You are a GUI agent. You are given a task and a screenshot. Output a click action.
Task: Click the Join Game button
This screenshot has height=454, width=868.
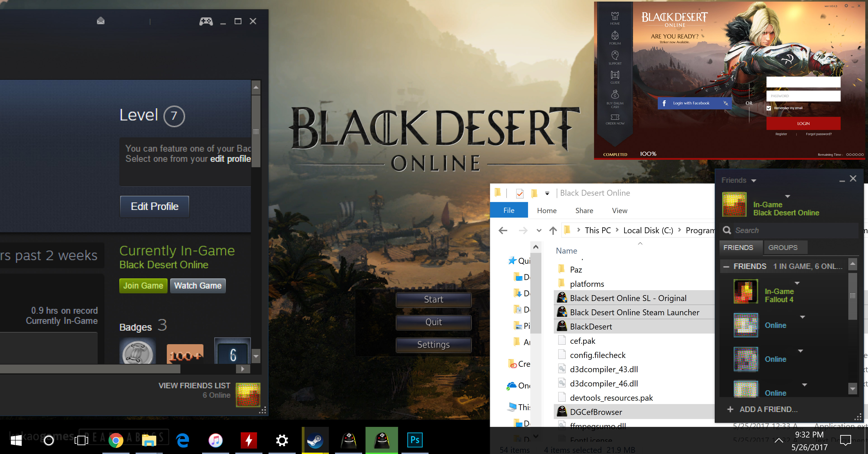[143, 286]
